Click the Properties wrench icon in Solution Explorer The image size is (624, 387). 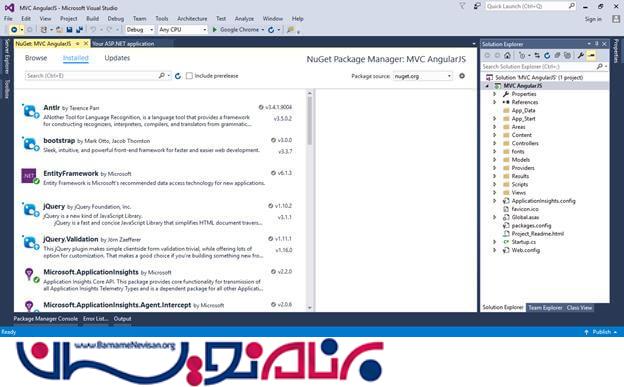tap(581, 55)
